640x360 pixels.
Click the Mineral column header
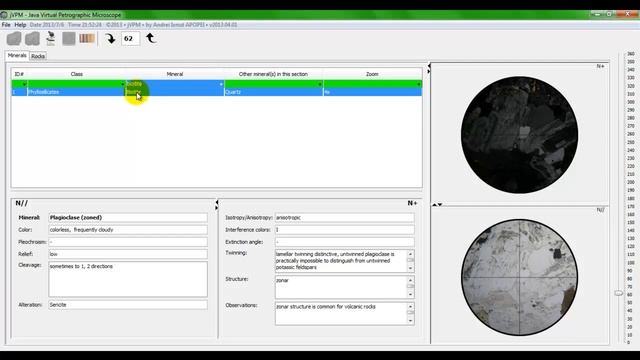pos(175,74)
